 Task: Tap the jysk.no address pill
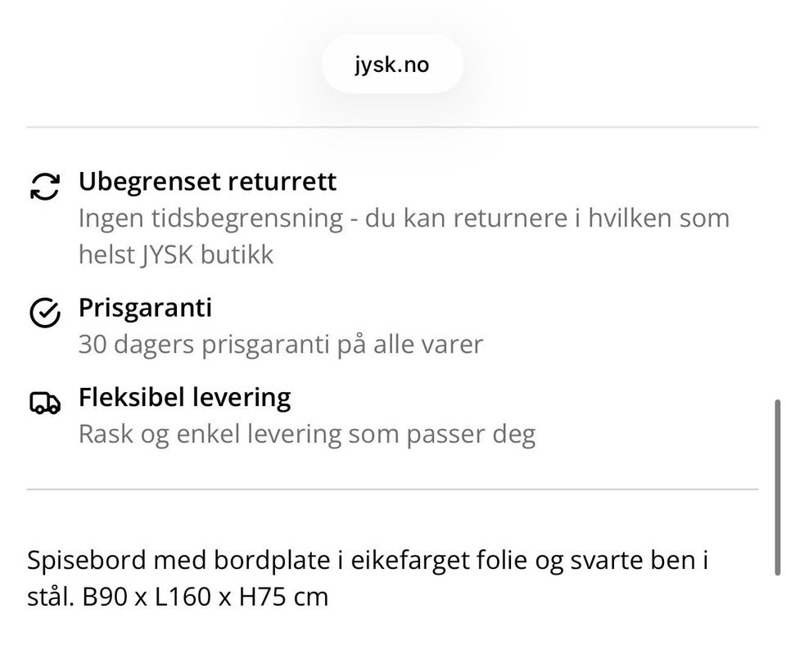tap(391, 65)
